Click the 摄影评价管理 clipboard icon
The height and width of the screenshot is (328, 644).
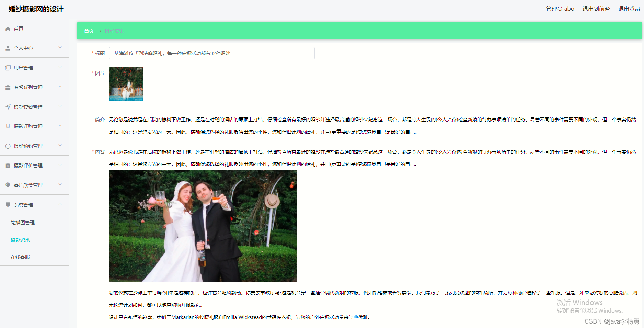[x=8, y=166]
